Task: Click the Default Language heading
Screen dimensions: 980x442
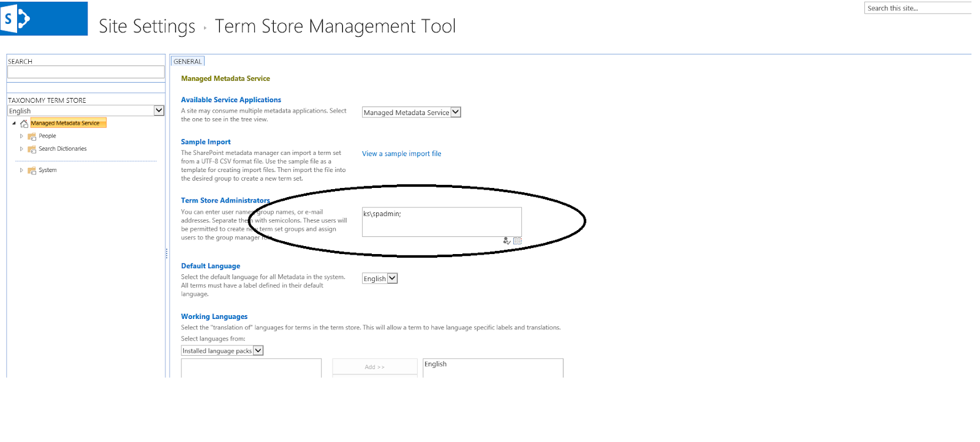Action: point(211,266)
